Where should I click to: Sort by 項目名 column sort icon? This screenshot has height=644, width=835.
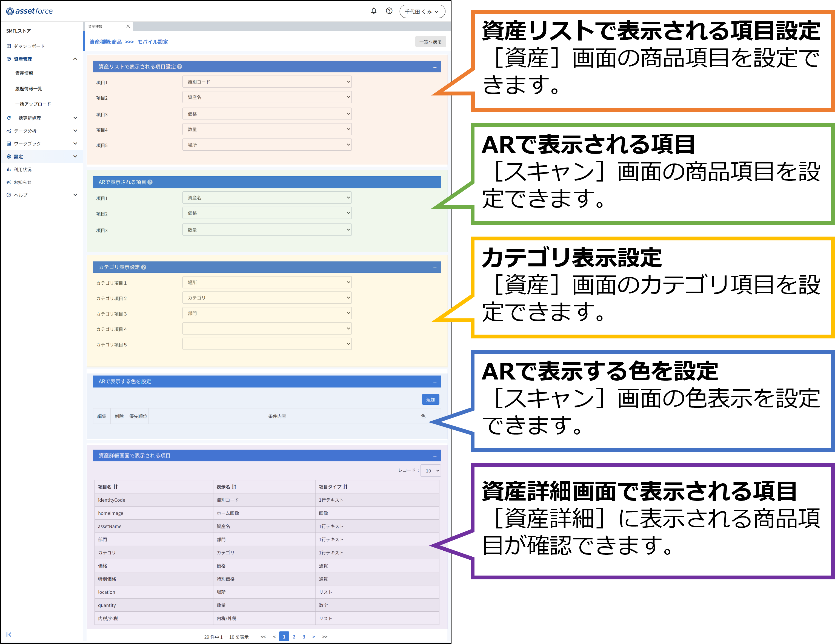115,487
